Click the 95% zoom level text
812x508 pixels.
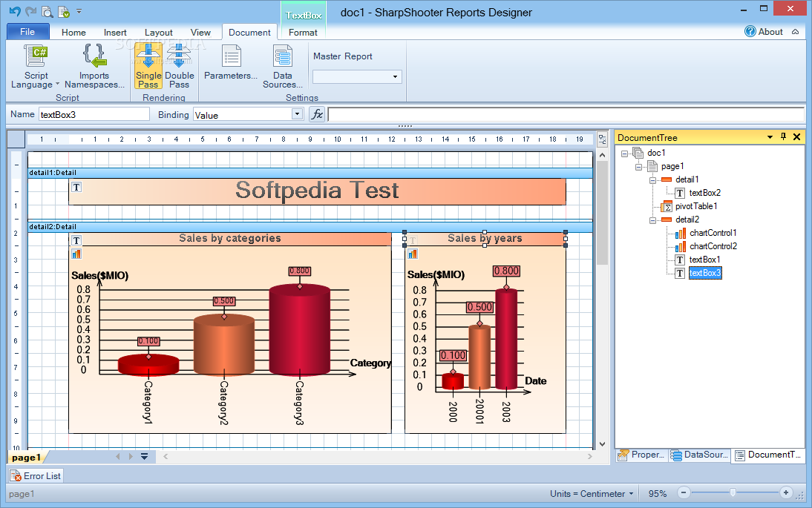(658, 493)
